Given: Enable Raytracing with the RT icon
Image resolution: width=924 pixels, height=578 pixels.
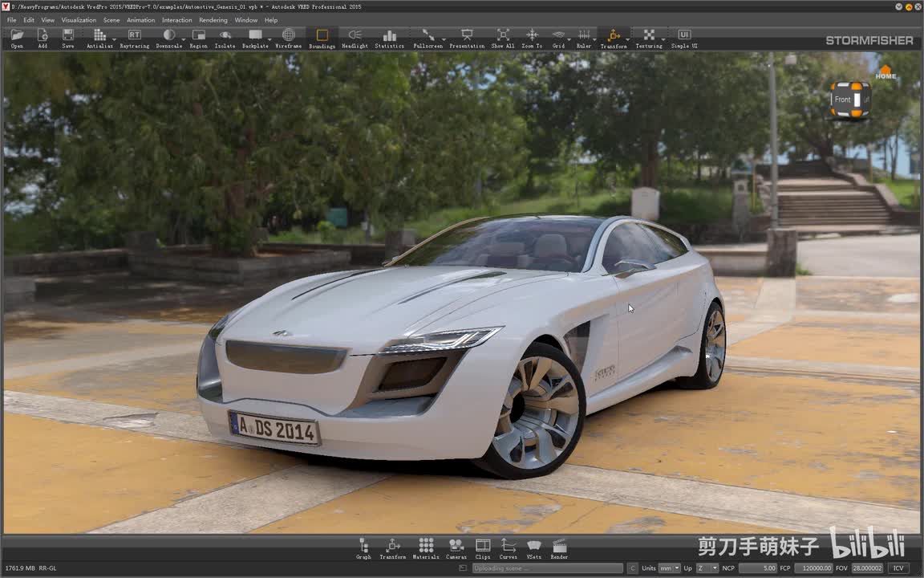Looking at the screenshot, I should 135,39.
